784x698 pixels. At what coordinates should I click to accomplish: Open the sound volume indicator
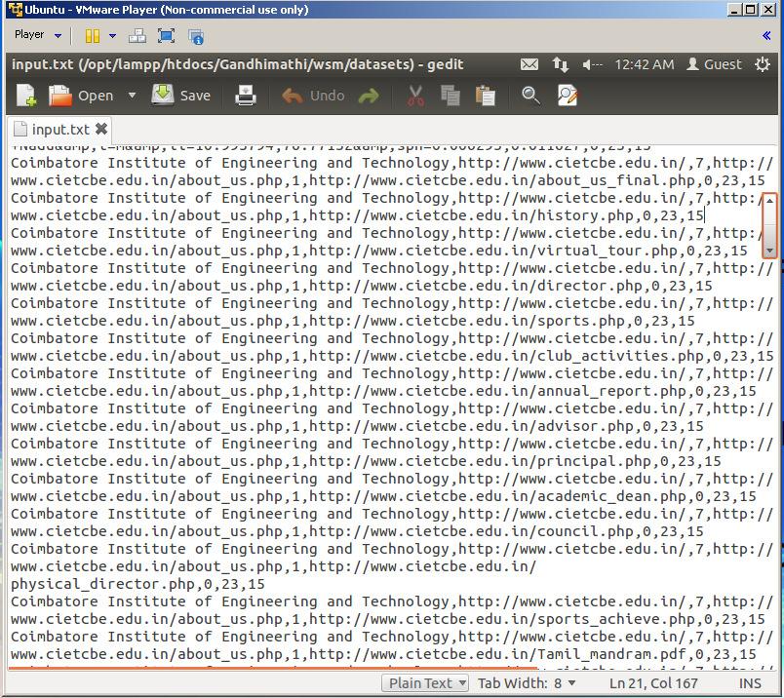click(x=592, y=64)
